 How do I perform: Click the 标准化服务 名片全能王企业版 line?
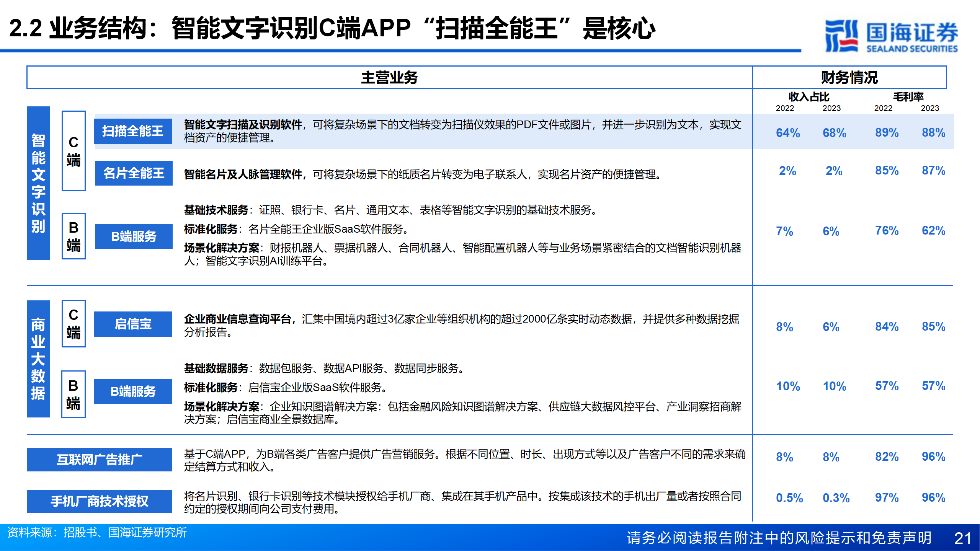[296, 229]
